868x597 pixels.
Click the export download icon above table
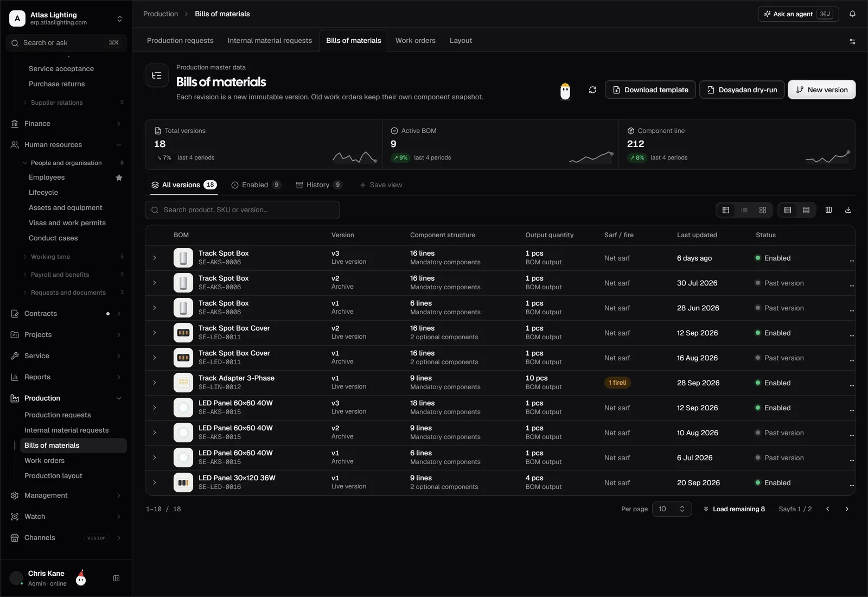pyautogui.click(x=848, y=210)
